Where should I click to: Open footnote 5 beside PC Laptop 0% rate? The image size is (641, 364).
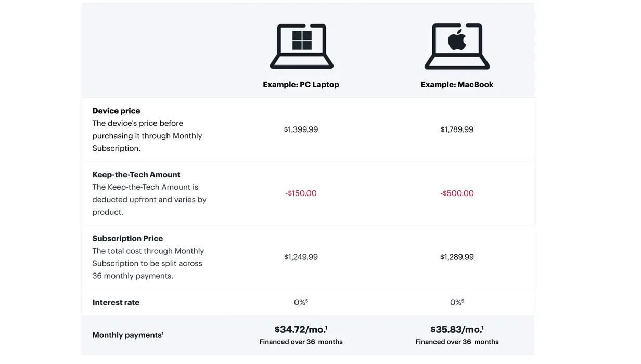click(x=307, y=301)
